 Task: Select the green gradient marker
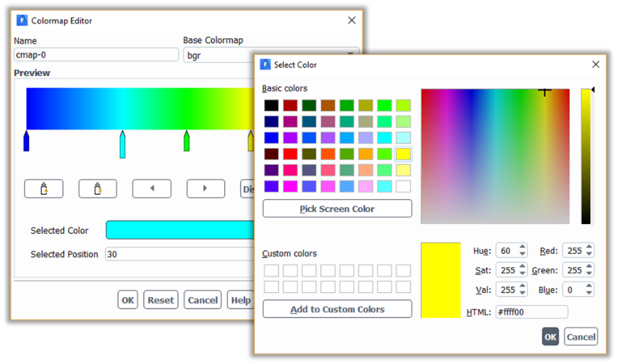186,141
